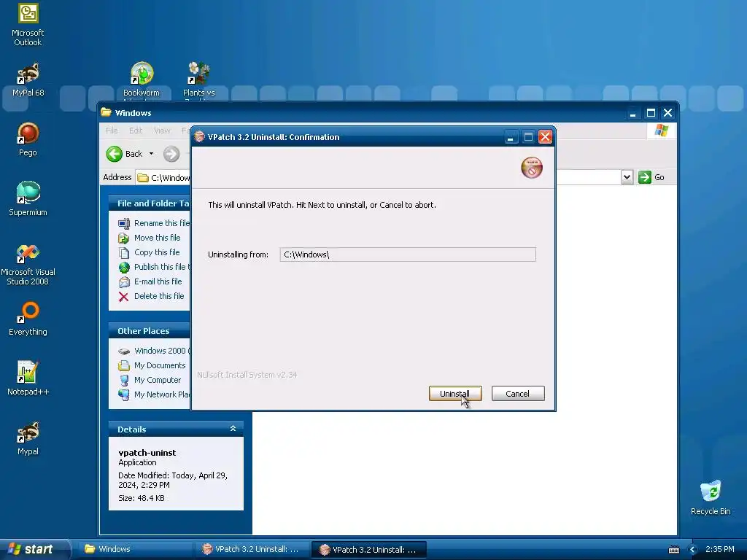The image size is (747, 560).
Task: Open the View menu in Explorer
Action: click(x=162, y=131)
